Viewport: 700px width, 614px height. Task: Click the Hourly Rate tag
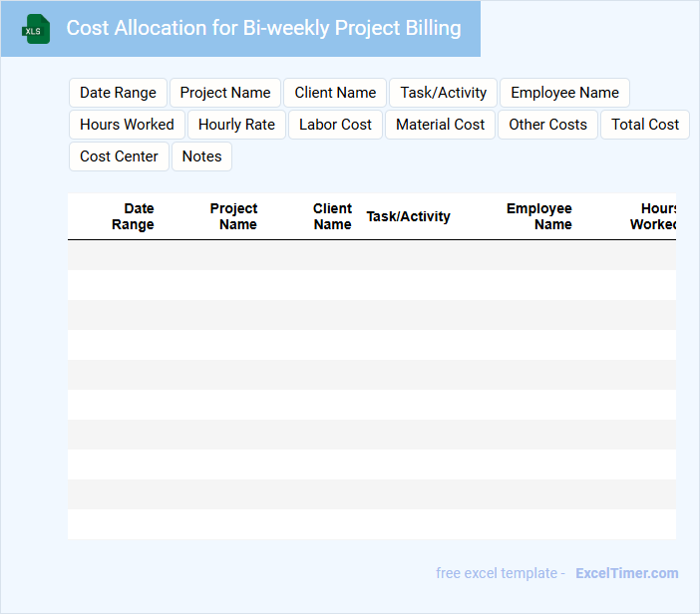(x=236, y=125)
